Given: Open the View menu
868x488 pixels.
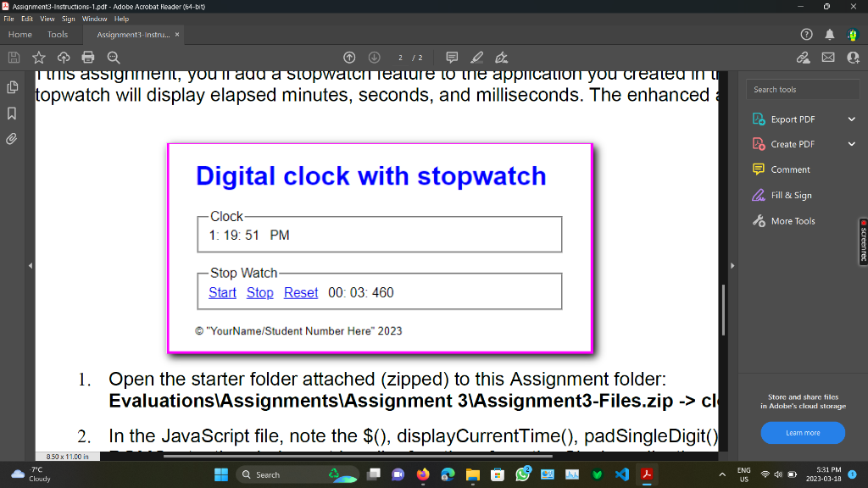Looking at the screenshot, I should click(x=47, y=18).
